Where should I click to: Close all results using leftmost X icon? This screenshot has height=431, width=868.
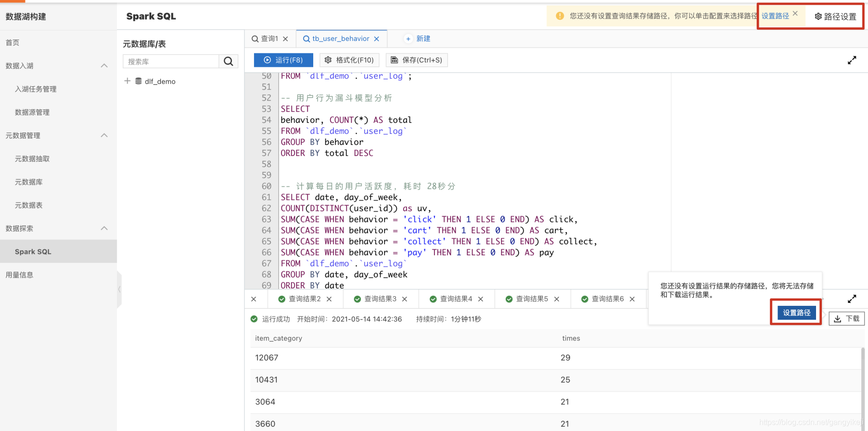pyautogui.click(x=254, y=299)
